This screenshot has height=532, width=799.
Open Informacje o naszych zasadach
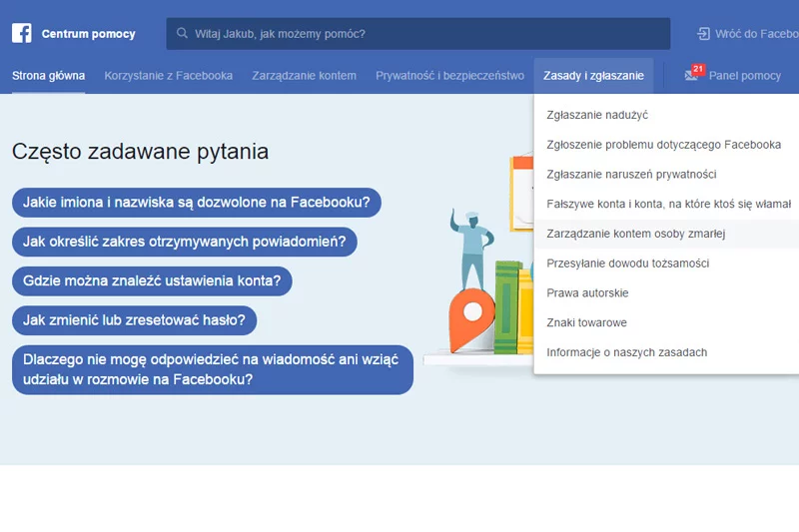pos(666,352)
